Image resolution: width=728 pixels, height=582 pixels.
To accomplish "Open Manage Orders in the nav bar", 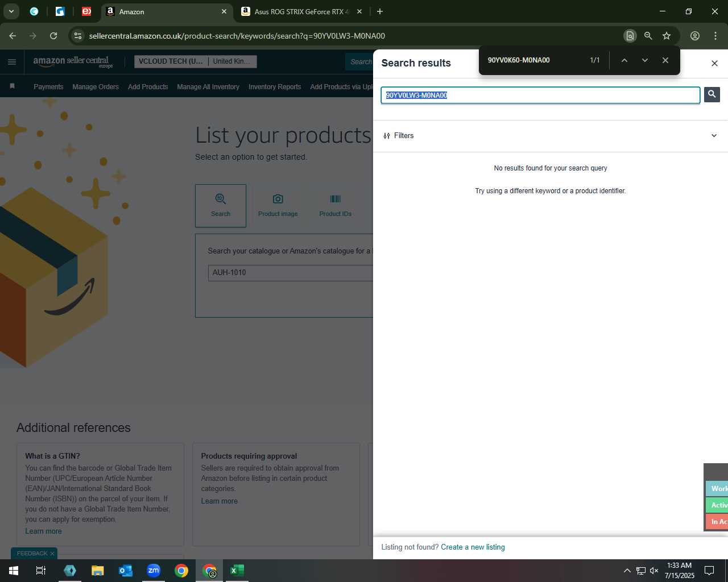I will tap(96, 87).
